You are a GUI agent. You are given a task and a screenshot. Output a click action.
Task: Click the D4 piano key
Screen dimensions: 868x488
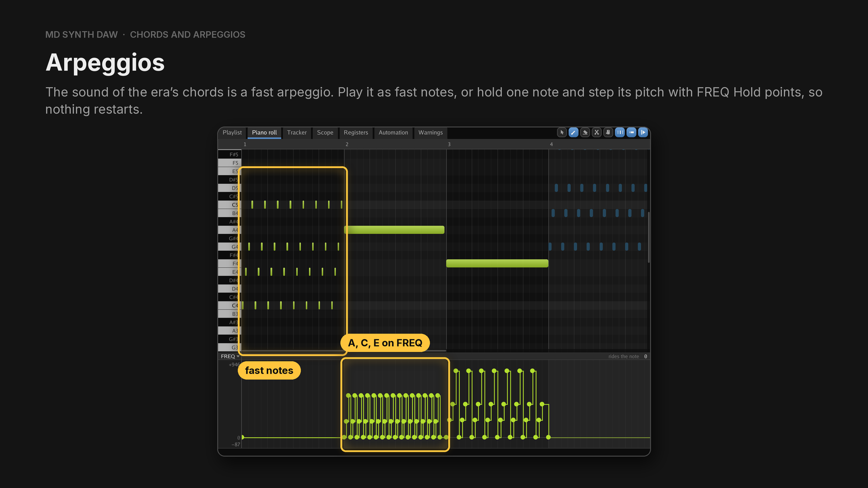point(230,289)
